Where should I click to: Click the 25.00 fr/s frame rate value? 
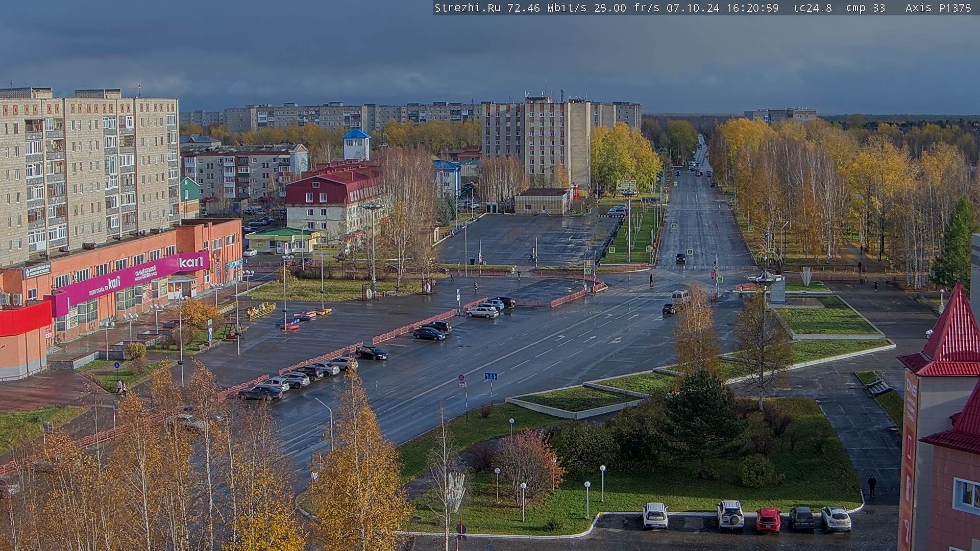click(x=627, y=8)
